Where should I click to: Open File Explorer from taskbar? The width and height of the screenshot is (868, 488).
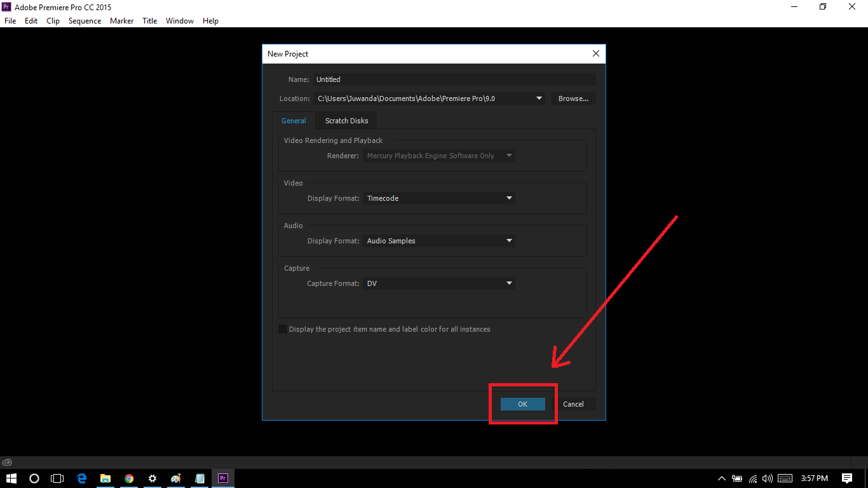pos(105,478)
